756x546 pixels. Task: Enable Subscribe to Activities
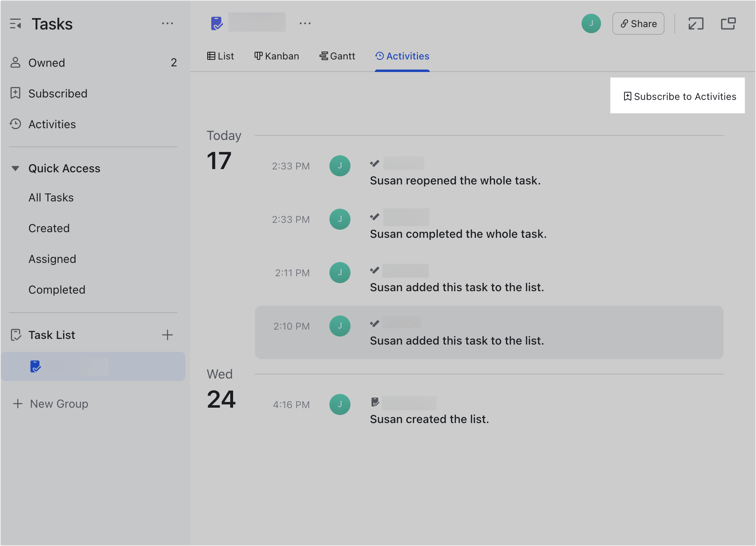click(677, 96)
